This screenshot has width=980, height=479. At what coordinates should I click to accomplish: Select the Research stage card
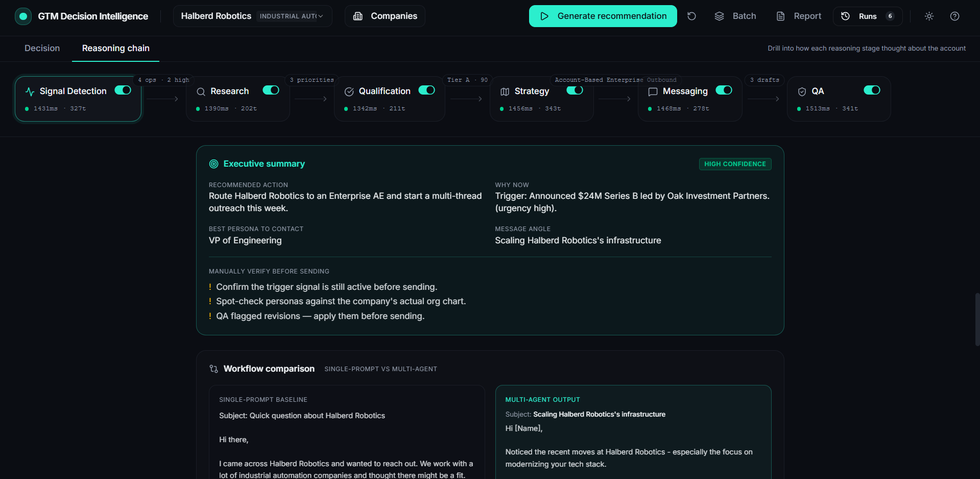[x=238, y=99]
